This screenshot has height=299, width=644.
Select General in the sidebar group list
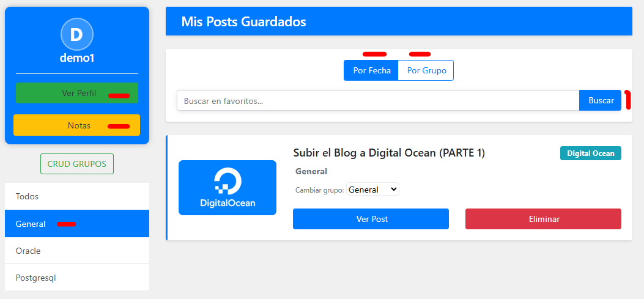[76, 224]
